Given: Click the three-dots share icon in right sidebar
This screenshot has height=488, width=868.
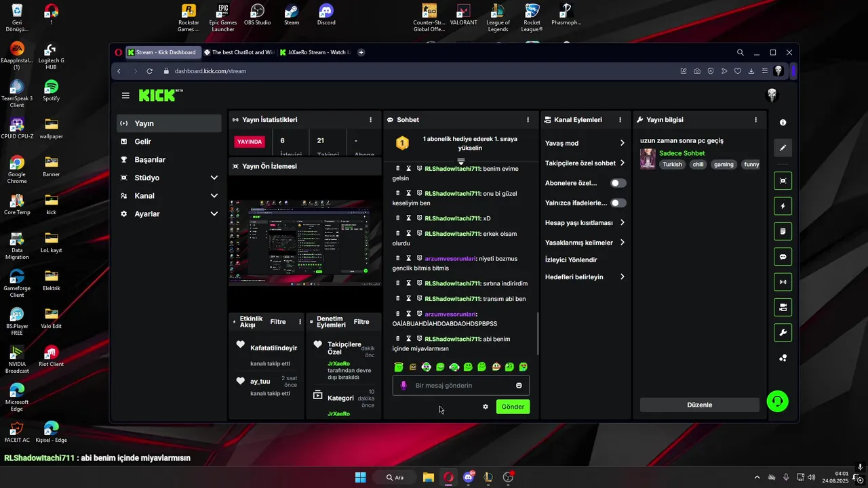Looking at the screenshot, I should pos(783,358).
